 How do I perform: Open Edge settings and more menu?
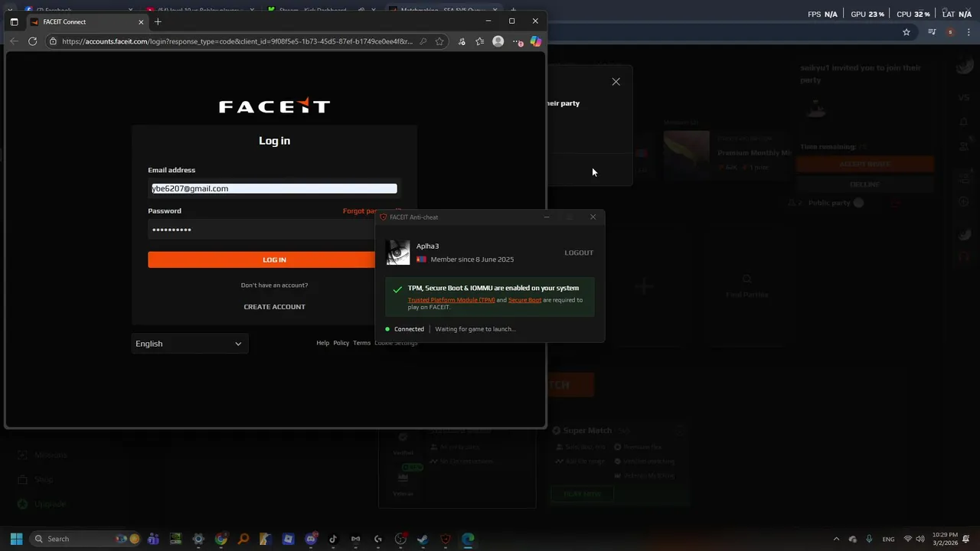pyautogui.click(x=518, y=41)
